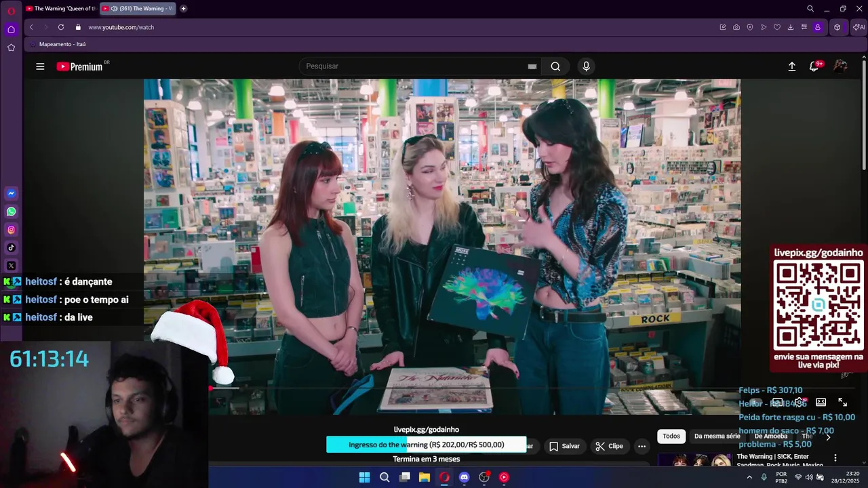Open the video player settings gear
This screenshot has height=488, width=868.
coord(800,402)
